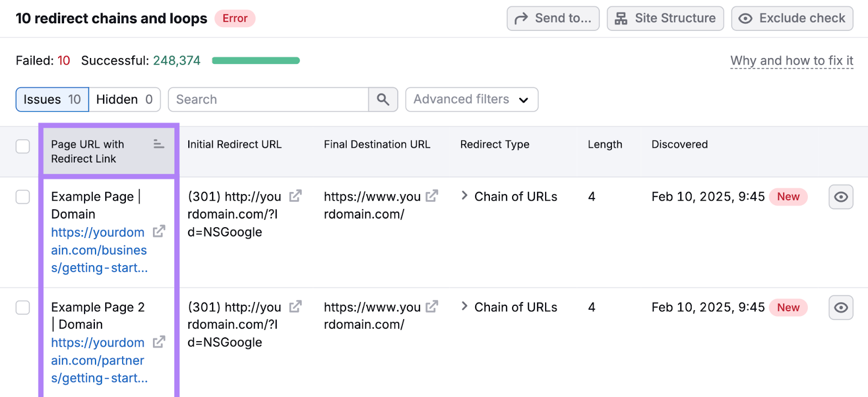This screenshot has width=868, height=397.
Task: Open Site Structure view
Action: pyautogui.click(x=665, y=18)
